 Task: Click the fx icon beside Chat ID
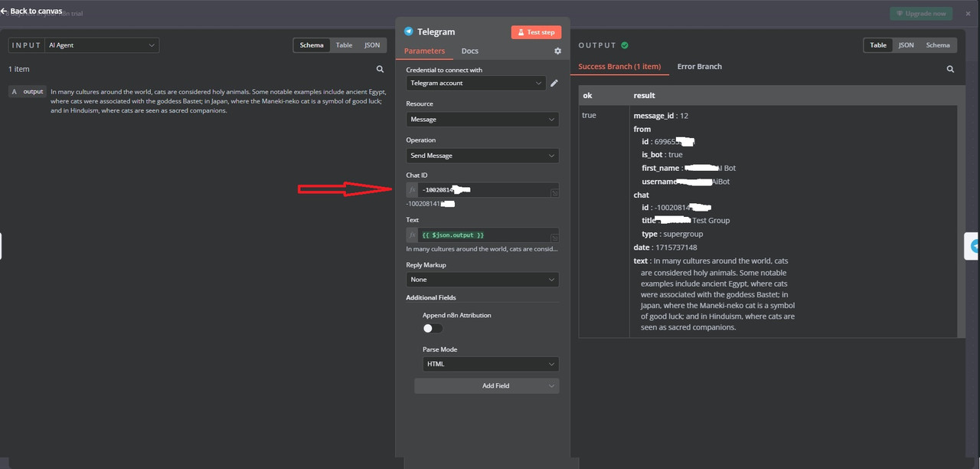point(412,190)
